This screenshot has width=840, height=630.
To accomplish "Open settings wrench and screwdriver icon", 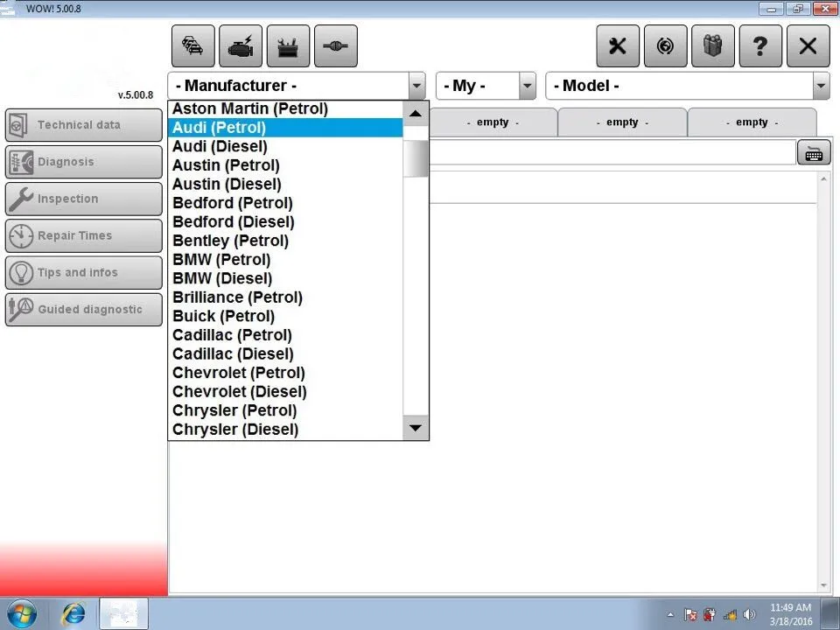I will [618, 46].
